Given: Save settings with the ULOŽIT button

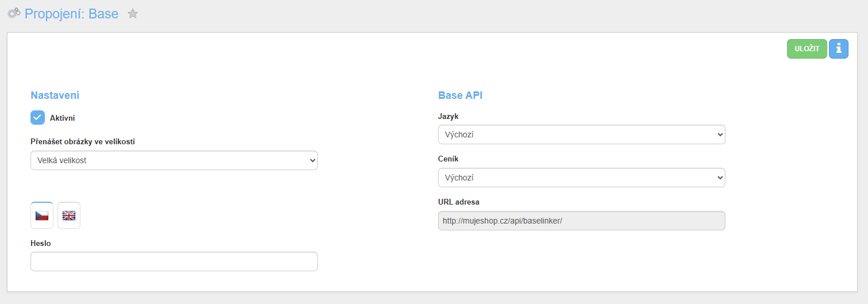Looking at the screenshot, I should point(807,49).
